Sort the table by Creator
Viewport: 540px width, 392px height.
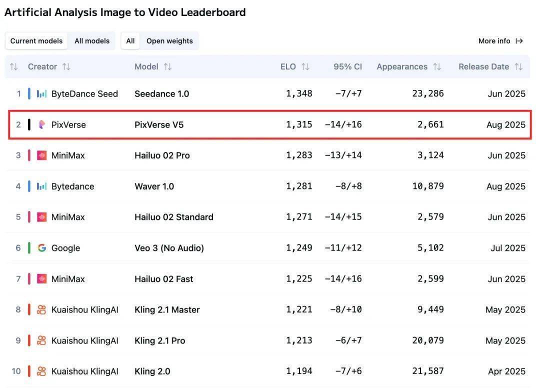[49, 66]
